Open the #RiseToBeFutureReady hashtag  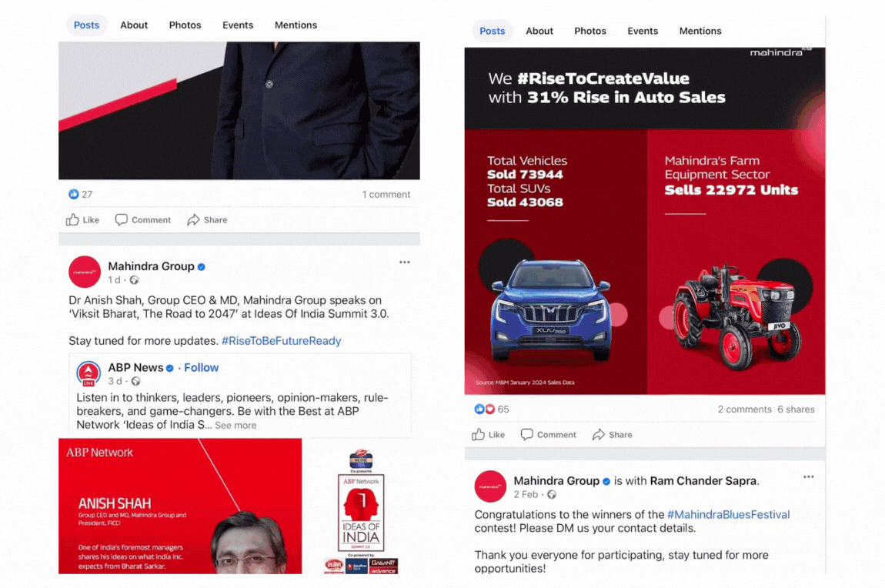[x=281, y=341]
